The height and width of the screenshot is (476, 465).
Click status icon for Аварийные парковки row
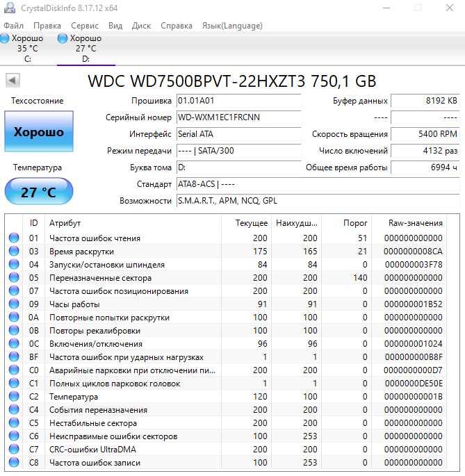click(x=14, y=370)
